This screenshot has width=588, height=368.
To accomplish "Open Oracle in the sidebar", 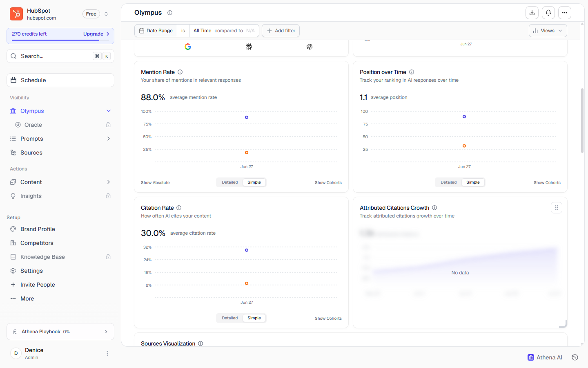I will point(60,125).
